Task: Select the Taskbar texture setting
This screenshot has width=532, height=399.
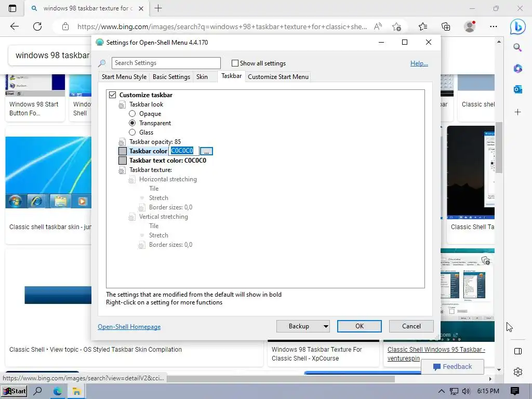Action: pyautogui.click(x=150, y=170)
